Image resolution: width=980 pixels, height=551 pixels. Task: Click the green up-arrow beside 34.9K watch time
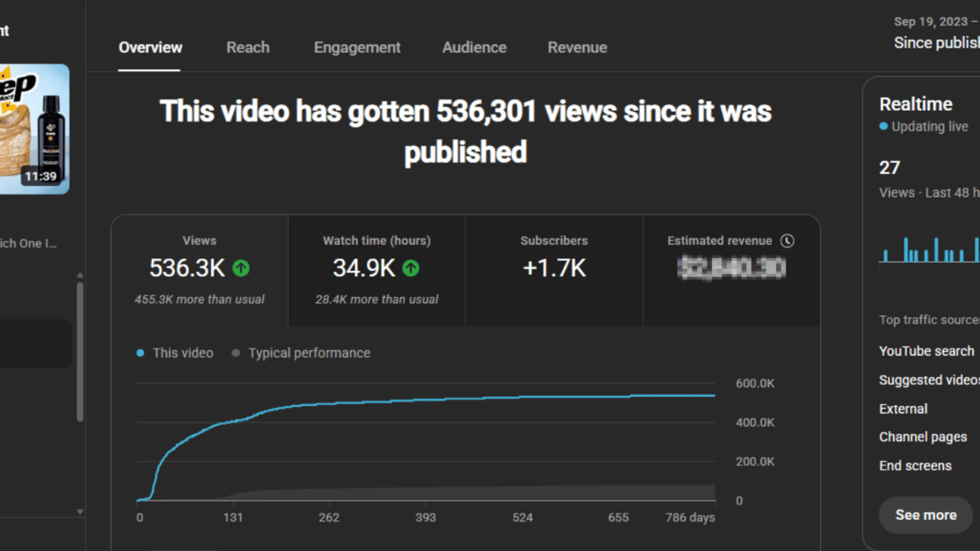(410, 268)
